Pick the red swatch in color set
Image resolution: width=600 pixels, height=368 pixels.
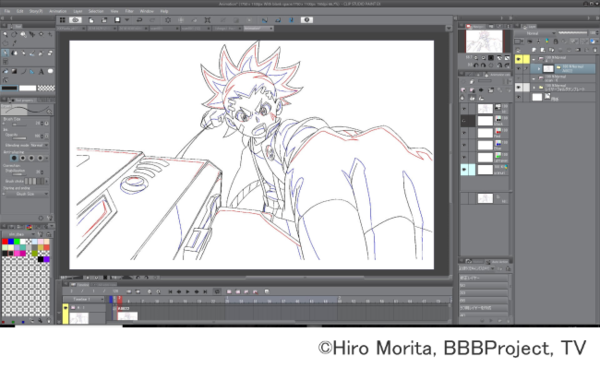[5, 241]
